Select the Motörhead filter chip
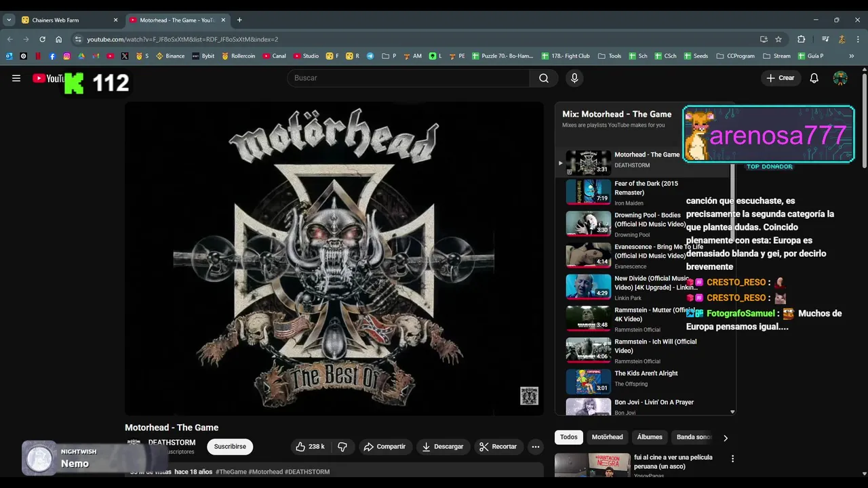Viewport: 868px width, 488px height. coord(607,437)
